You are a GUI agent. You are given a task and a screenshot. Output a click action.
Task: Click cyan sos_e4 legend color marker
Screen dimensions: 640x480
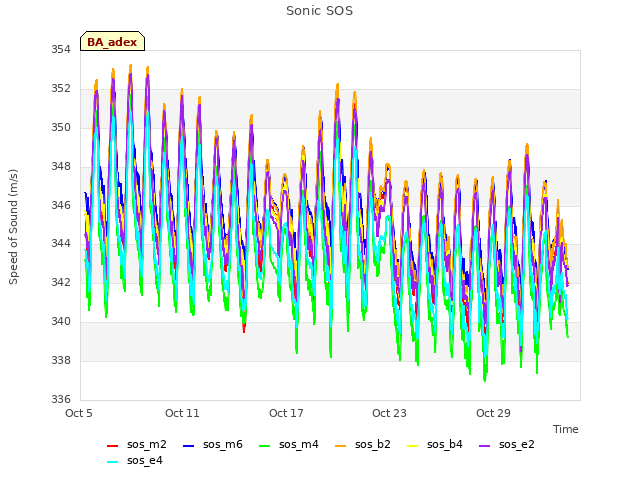point(112,462)
